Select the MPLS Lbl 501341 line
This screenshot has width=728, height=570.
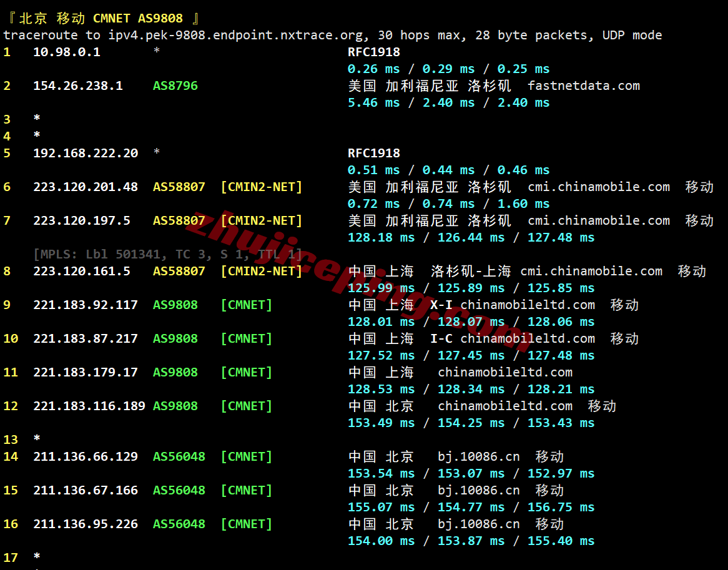pyautogui.click(x=167, y=254)
